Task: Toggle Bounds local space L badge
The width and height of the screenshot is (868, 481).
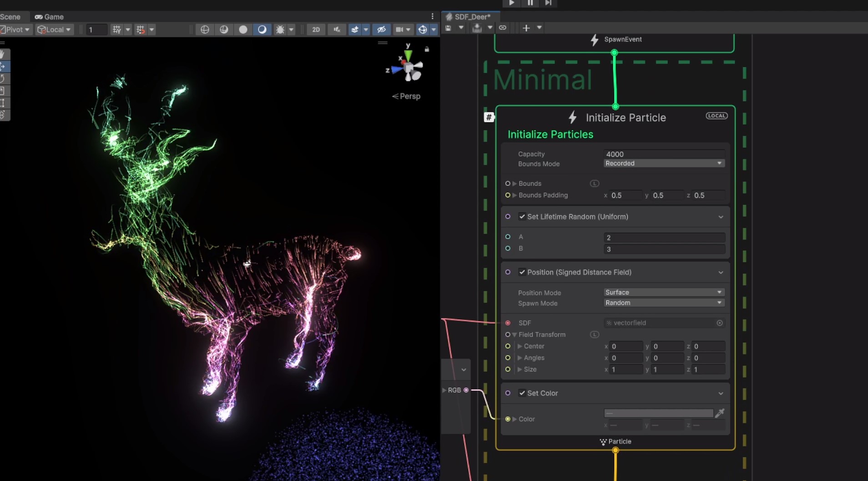Action: point(595,184)
